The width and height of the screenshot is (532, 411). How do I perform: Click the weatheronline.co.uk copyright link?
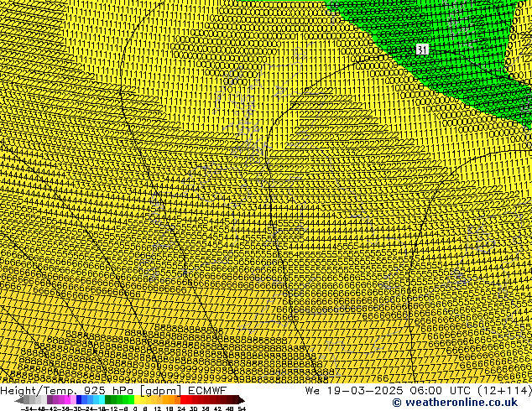point(455,403)
